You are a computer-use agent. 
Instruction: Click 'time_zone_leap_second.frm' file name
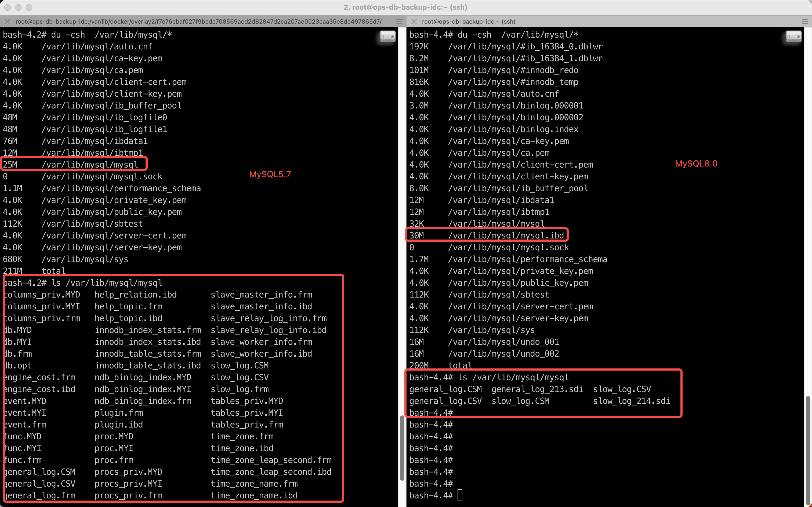click(271, 460)
